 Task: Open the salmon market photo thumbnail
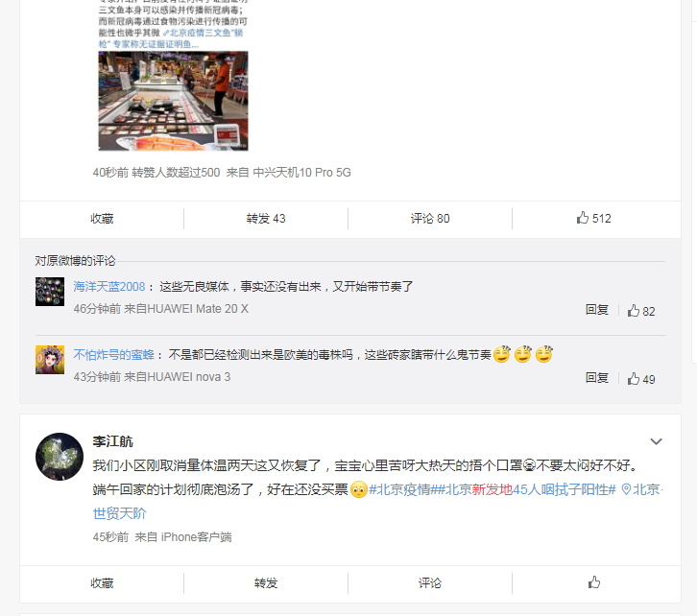point(173,101)
